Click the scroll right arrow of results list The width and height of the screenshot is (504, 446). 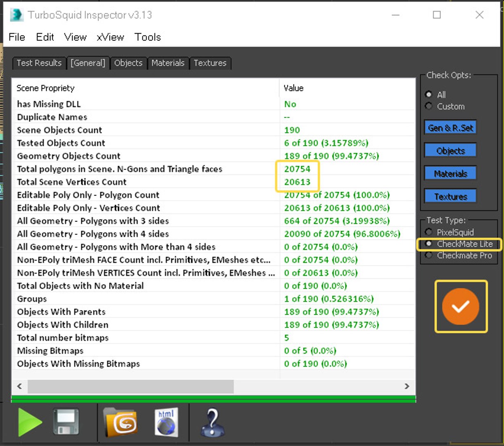click(x=407, y=386)
